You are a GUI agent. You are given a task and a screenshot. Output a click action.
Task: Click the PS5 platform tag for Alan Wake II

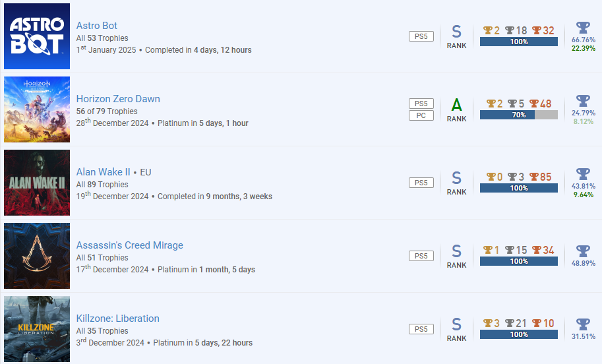[421, 183]
